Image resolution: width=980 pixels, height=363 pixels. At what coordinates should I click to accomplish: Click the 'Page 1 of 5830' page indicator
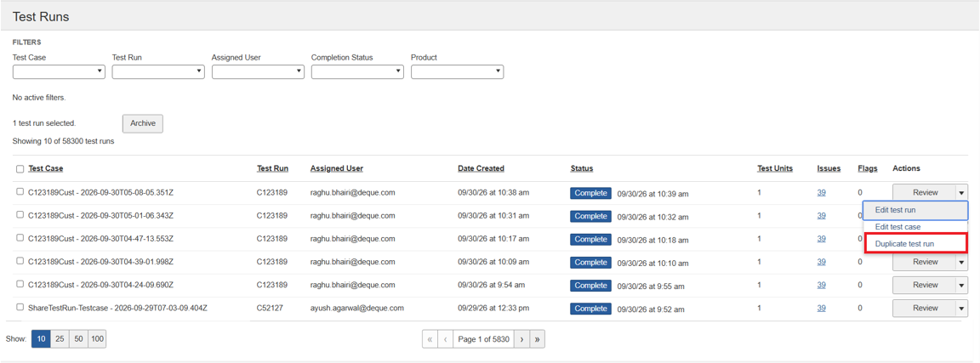(484, 339)
